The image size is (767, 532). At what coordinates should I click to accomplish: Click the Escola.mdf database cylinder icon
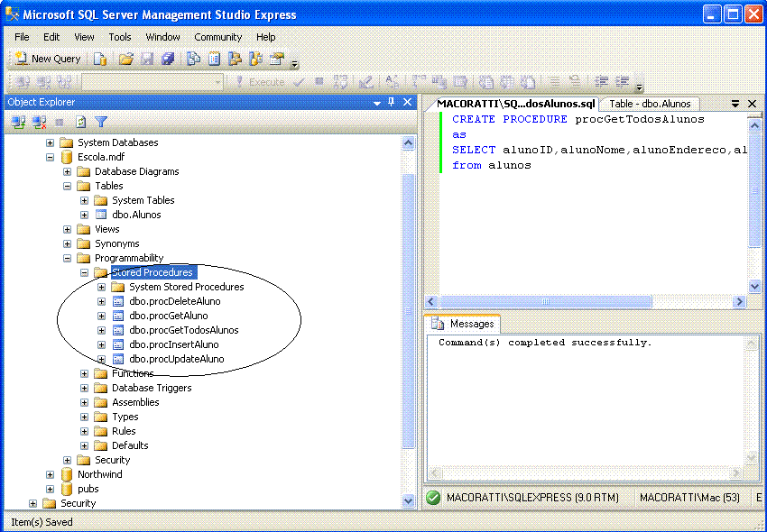[67, 157]
